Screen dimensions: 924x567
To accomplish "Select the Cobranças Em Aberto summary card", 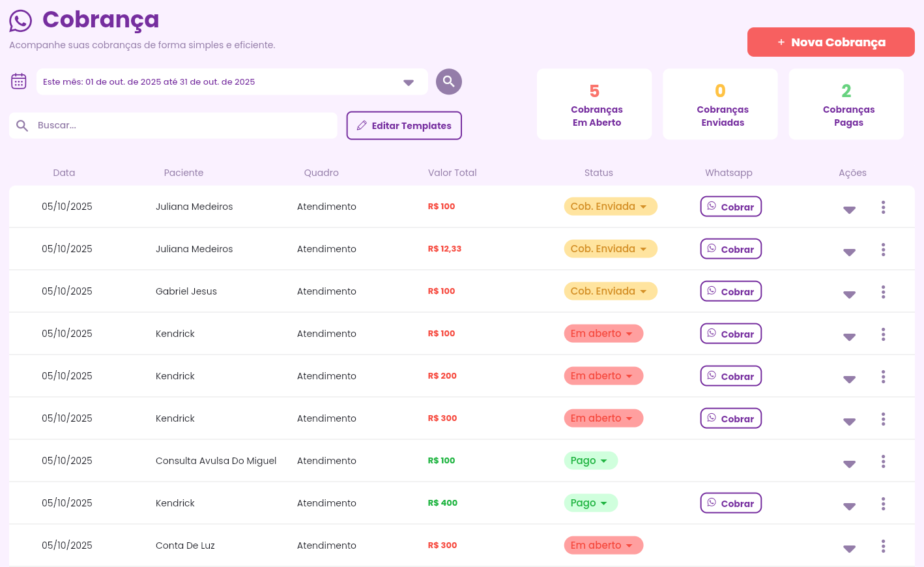I will pos(594,104).
